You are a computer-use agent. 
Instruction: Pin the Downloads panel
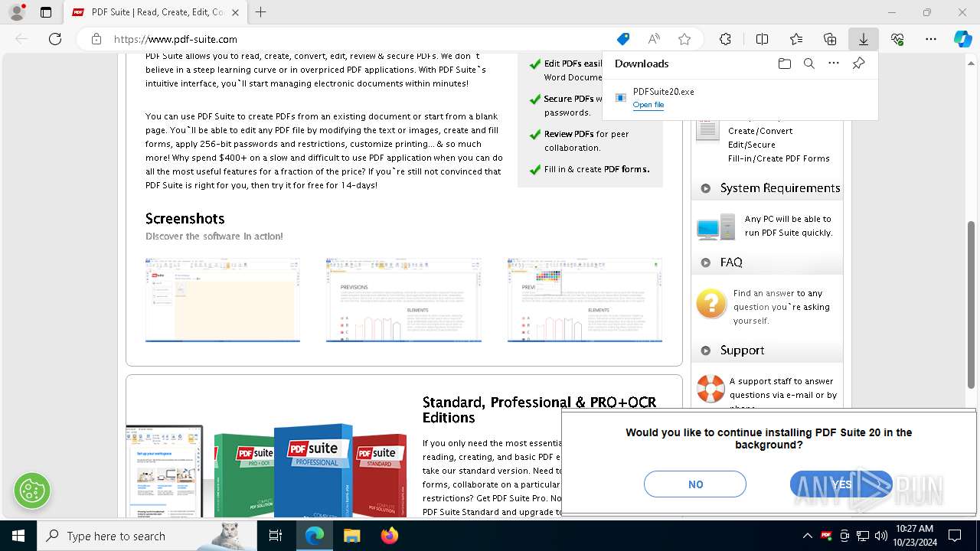click(858, 64)
